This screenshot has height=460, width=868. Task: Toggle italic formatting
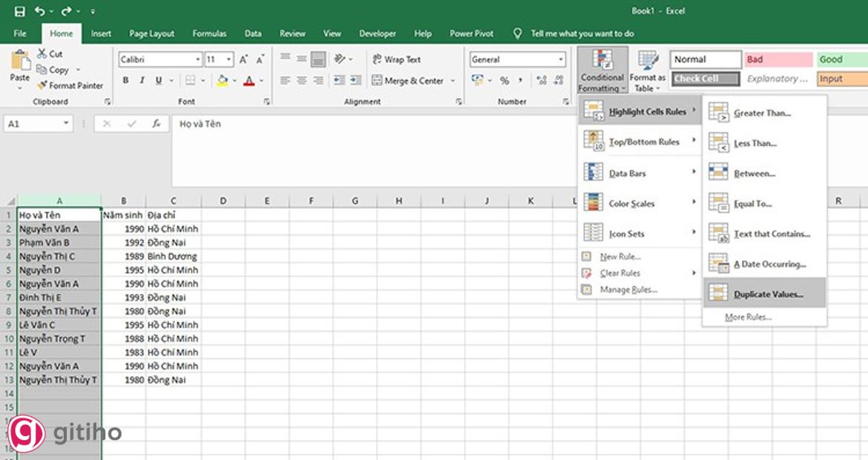tap(142, 80)
